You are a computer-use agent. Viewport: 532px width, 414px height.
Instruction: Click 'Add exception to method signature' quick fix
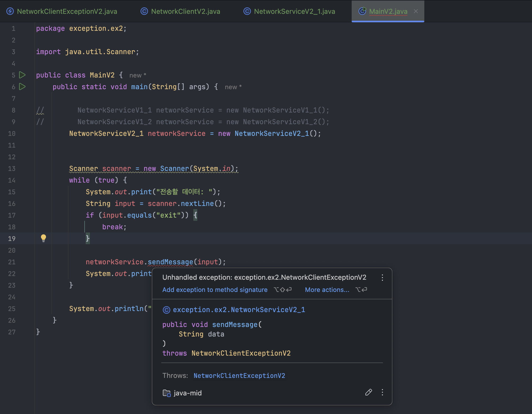[x=215, y=290]
